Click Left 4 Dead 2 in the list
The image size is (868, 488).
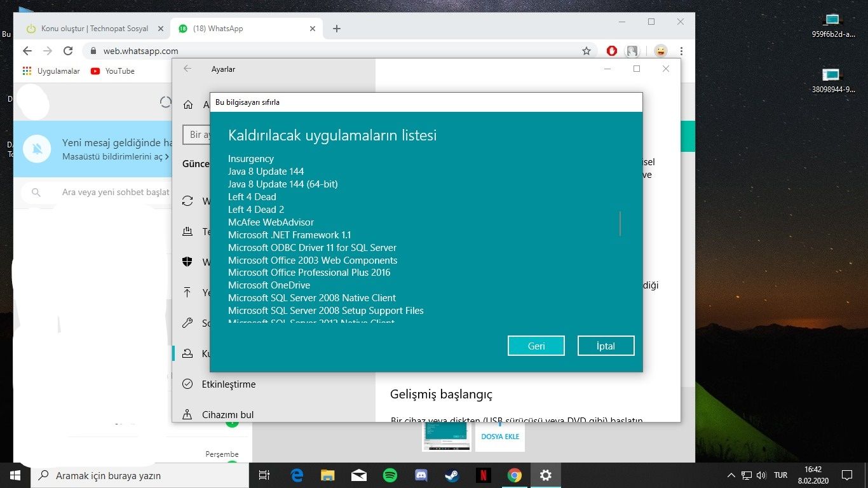click(x=256, y=210)
